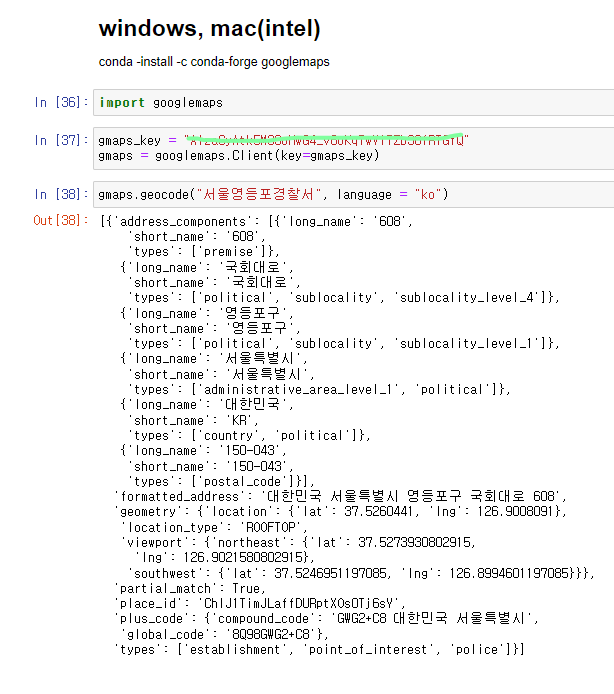Select the conda install command text
The image size is (614, 694).
214,62
